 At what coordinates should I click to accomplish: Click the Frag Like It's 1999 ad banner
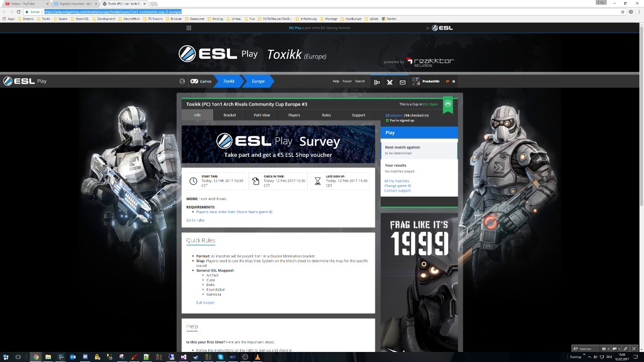pos(419,282)
